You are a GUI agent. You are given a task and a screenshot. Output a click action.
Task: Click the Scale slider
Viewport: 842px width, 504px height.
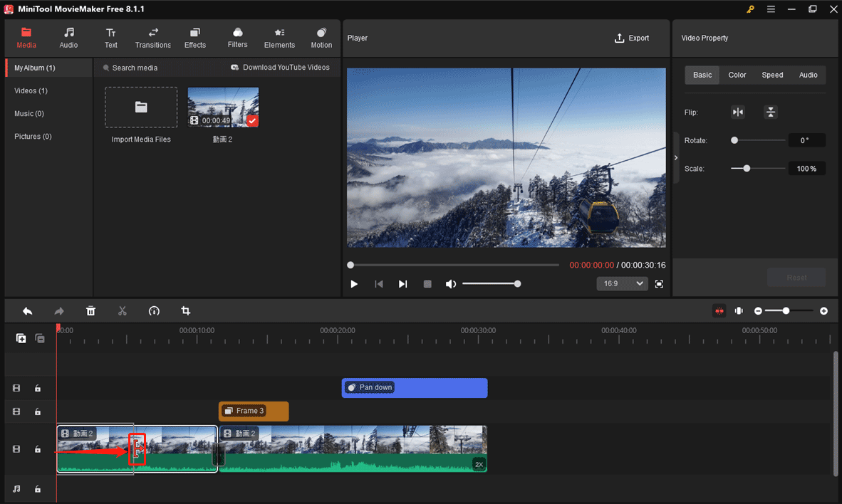pyautogui.click(x=758, y=169)
